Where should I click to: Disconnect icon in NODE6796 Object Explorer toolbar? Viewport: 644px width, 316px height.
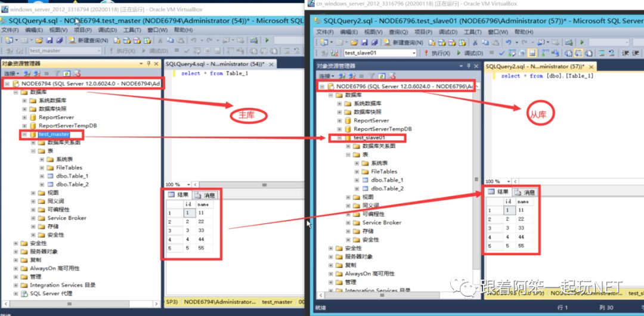pos(352,76)
